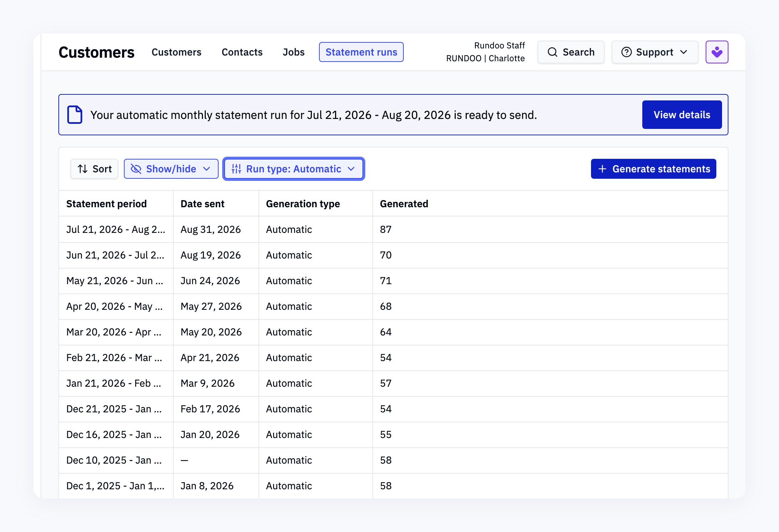Viewport: 779px width, 532px height.
Task: Open the Apr 20, 2026 - May ... row
Action: click(393, 306)
